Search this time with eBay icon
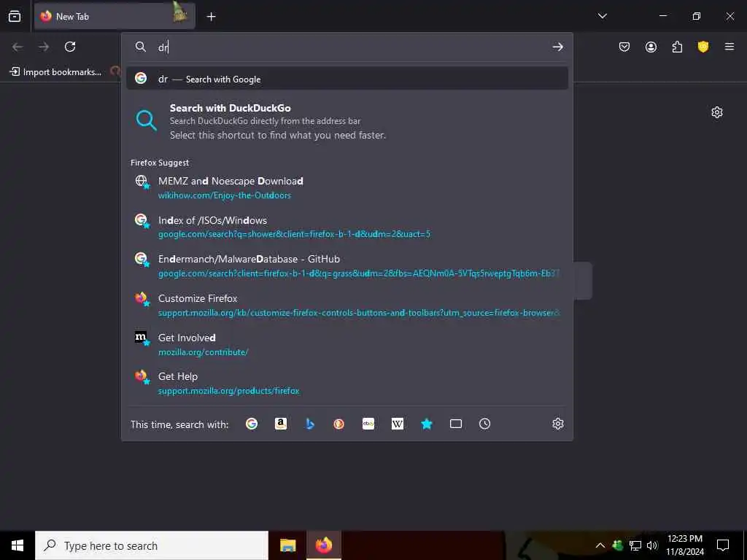Image resolution: width=747 pixels, height=560 pixels. tap(368, 424)
